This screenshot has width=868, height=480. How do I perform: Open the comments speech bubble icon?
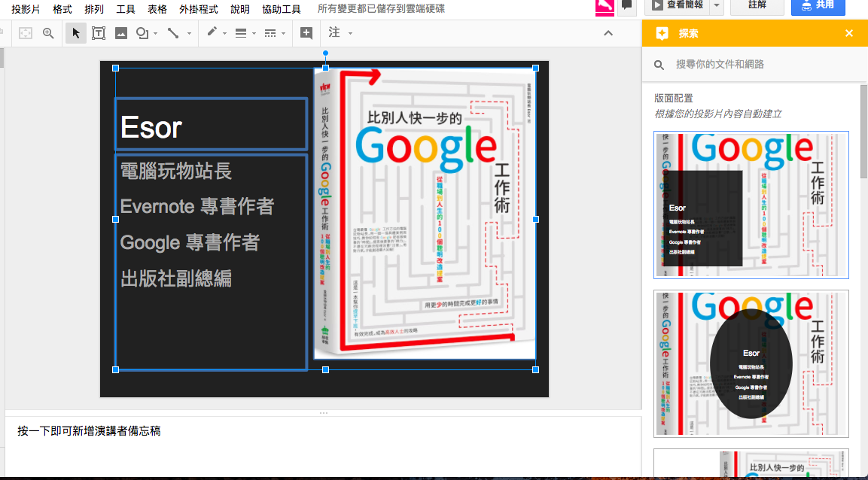click(x=626, y=5)
